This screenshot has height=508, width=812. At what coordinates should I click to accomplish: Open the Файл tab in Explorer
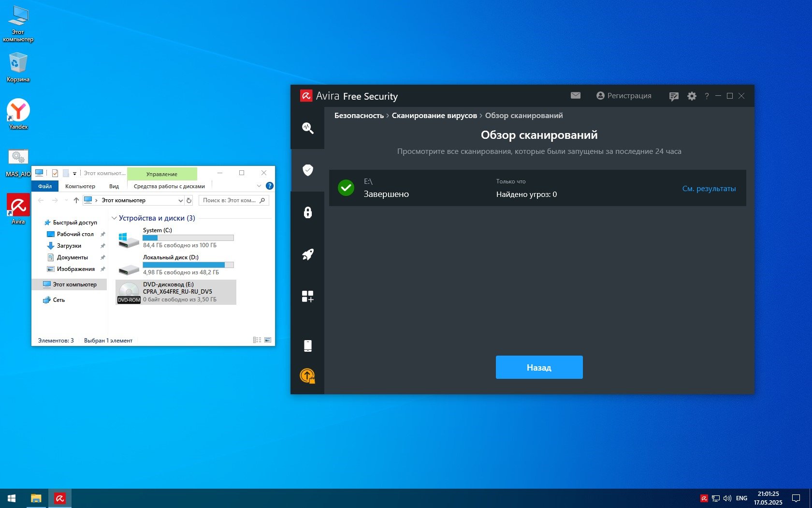tap(45, 186)
